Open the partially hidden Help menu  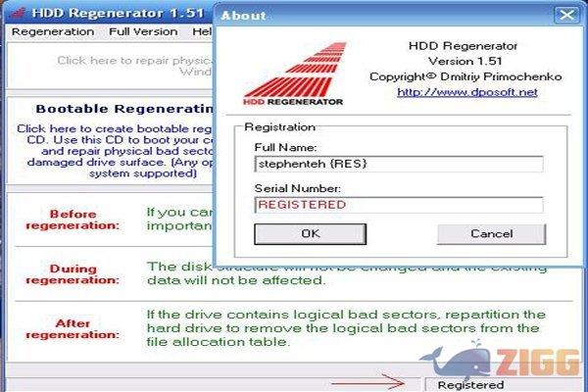(x=201, y=31)
